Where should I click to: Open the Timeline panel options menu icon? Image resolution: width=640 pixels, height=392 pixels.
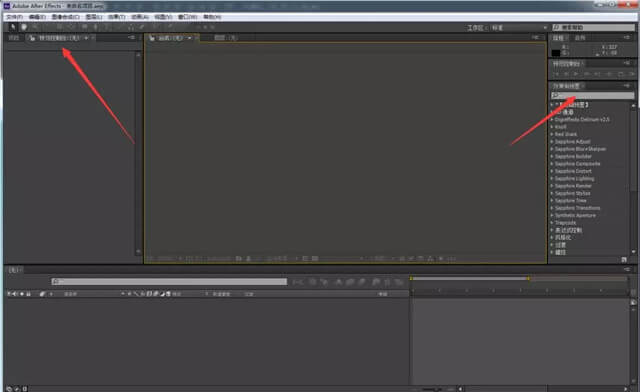point(627,270)
